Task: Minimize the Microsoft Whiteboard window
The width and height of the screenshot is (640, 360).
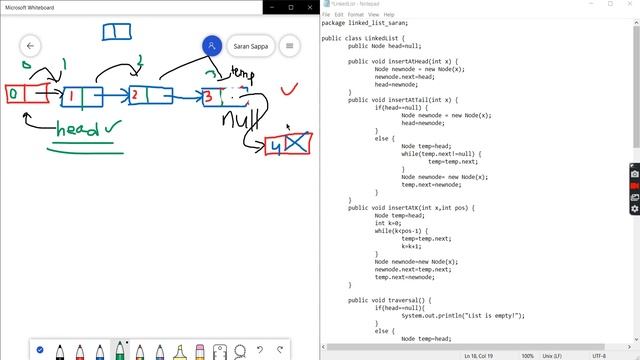Action: tap(272, 7)
